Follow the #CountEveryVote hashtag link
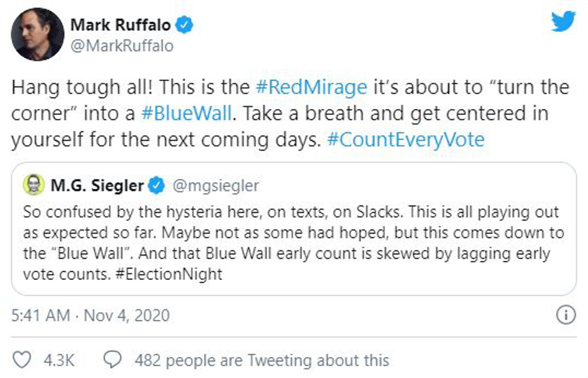Image resolution: width=588 pixels, height=378 pixels. tap(406, 140)
